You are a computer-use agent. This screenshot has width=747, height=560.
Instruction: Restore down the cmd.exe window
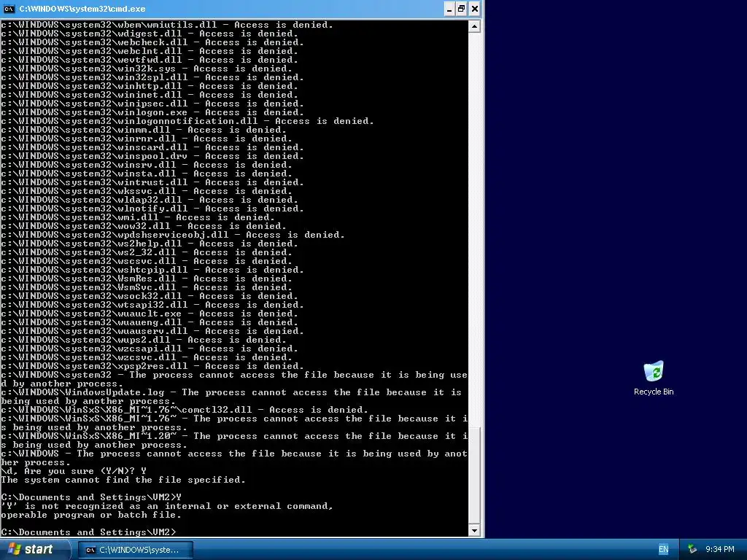pos(462,9)
